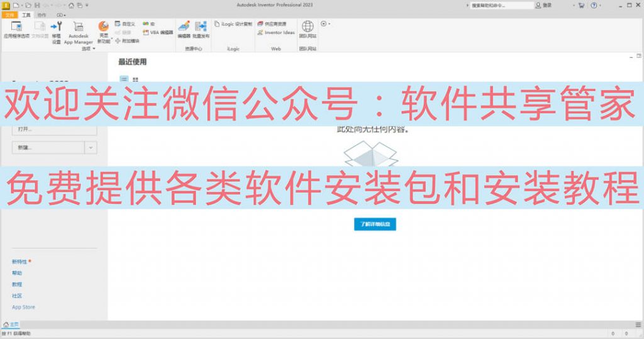
Task: Open the Community (社区) link
Action: [17, 296]
